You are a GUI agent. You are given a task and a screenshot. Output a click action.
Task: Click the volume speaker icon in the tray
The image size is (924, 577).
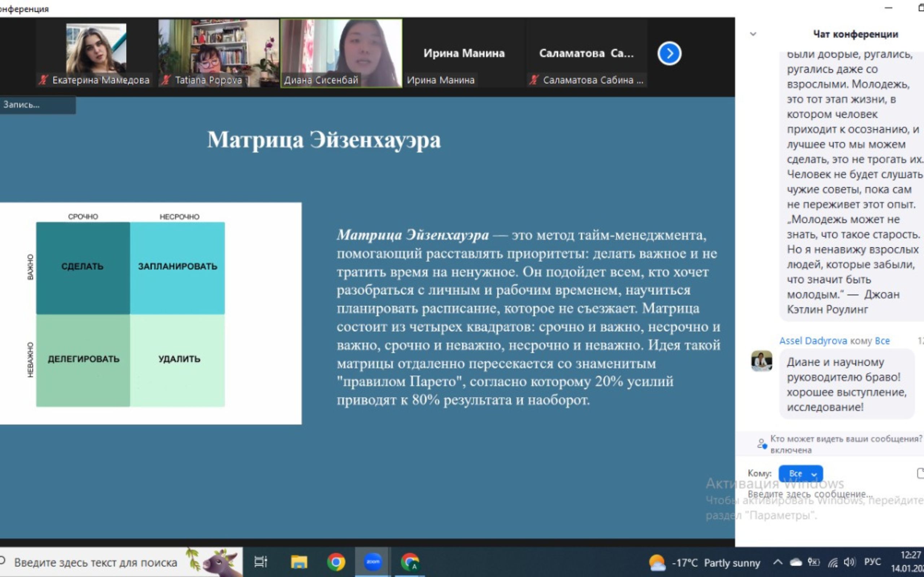[x=849, y=562]
